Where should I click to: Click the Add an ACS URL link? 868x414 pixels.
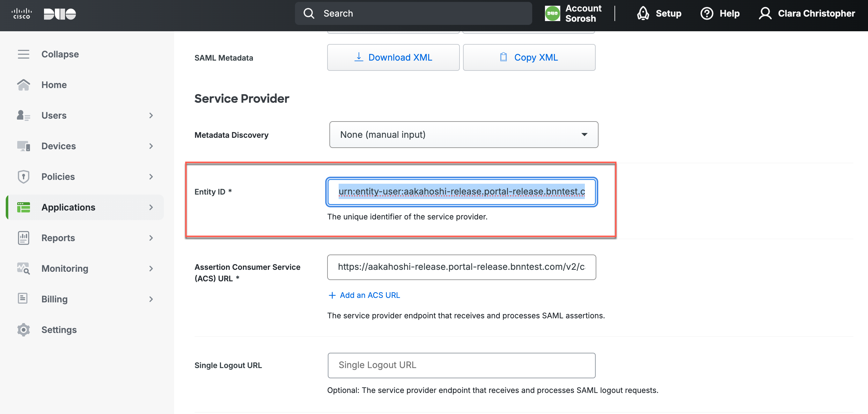364,295
